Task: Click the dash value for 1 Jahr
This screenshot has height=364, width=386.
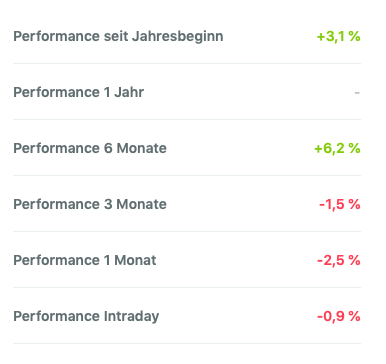Action: [357, 92]
